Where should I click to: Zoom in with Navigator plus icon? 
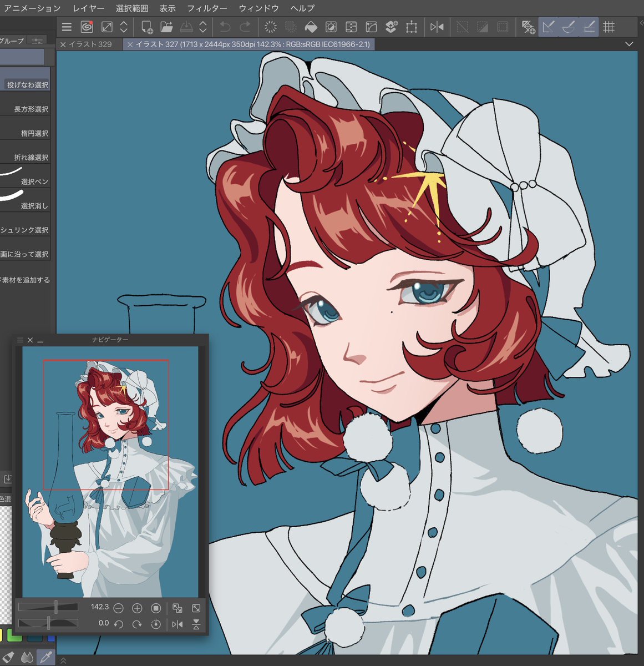137,608
